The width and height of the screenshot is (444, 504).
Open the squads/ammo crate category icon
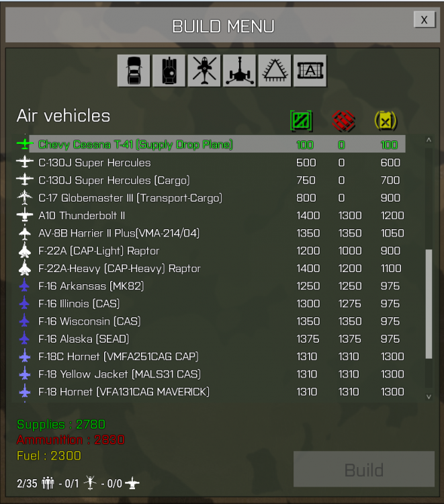(x=310, y=71)
